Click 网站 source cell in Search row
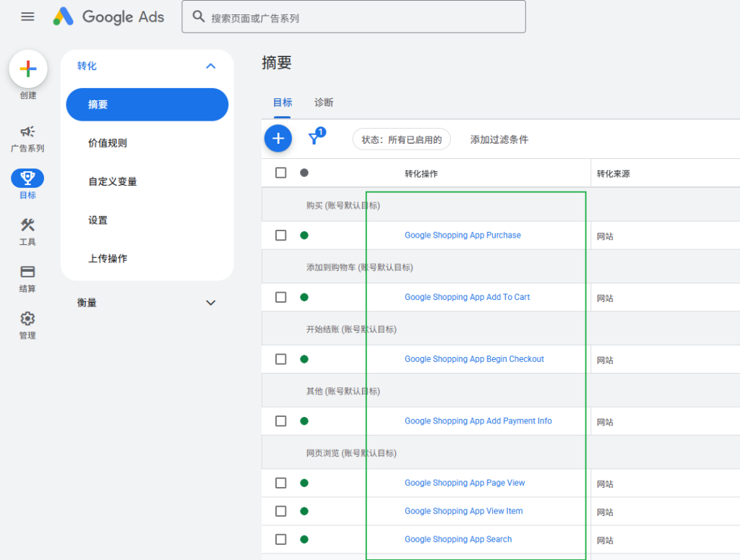This screenshot has width=740, height=560. point(605,540)
